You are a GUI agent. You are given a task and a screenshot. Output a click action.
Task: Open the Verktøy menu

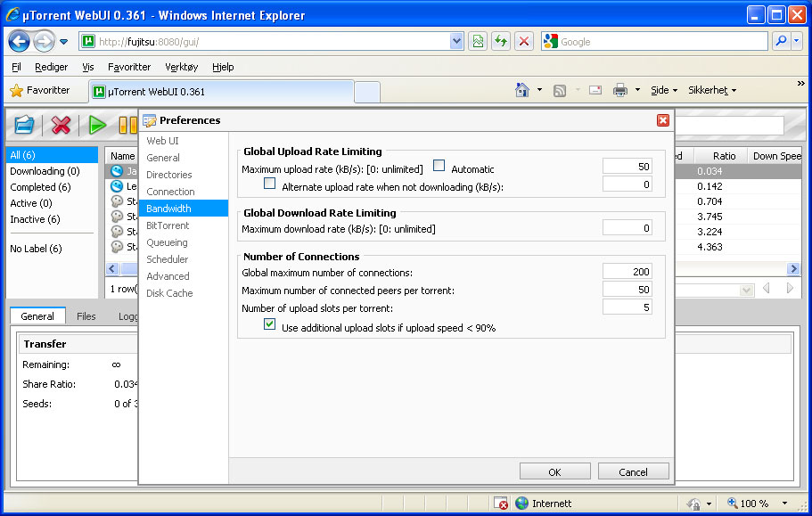coord(181,67)
